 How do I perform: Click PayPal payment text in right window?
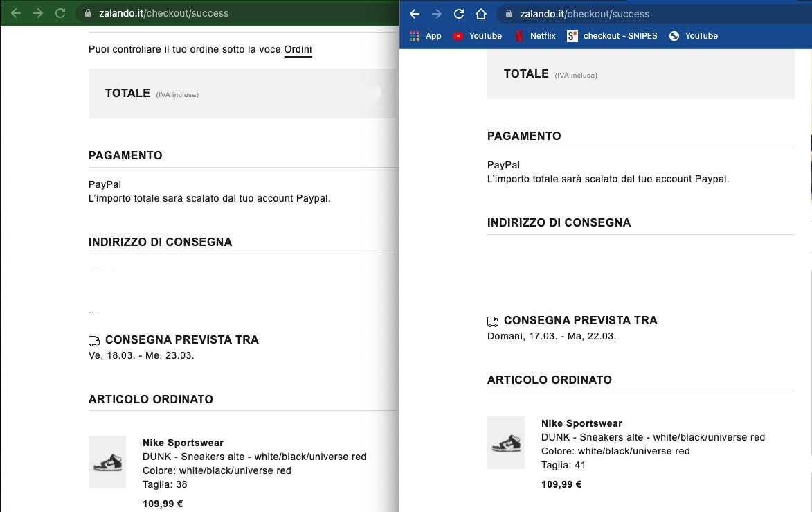pyautogui.click(x=503, y=165)
